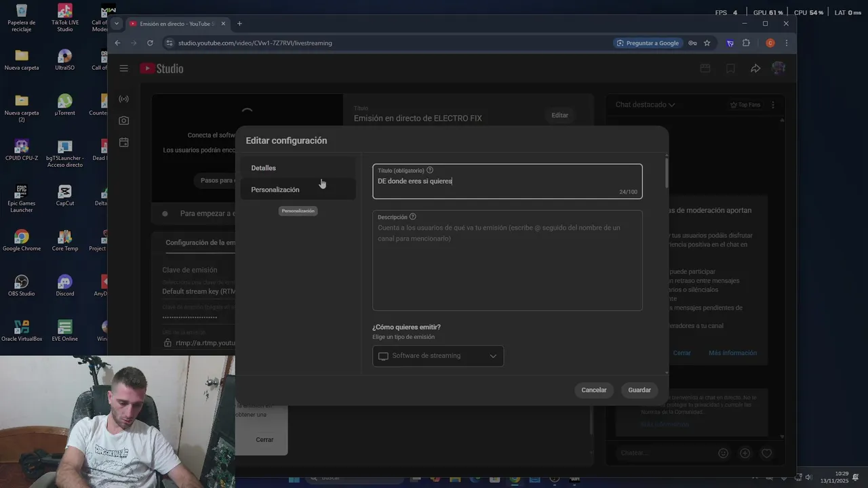View site information icon in address bar
The image size is (868, 488).
(168, 43)
